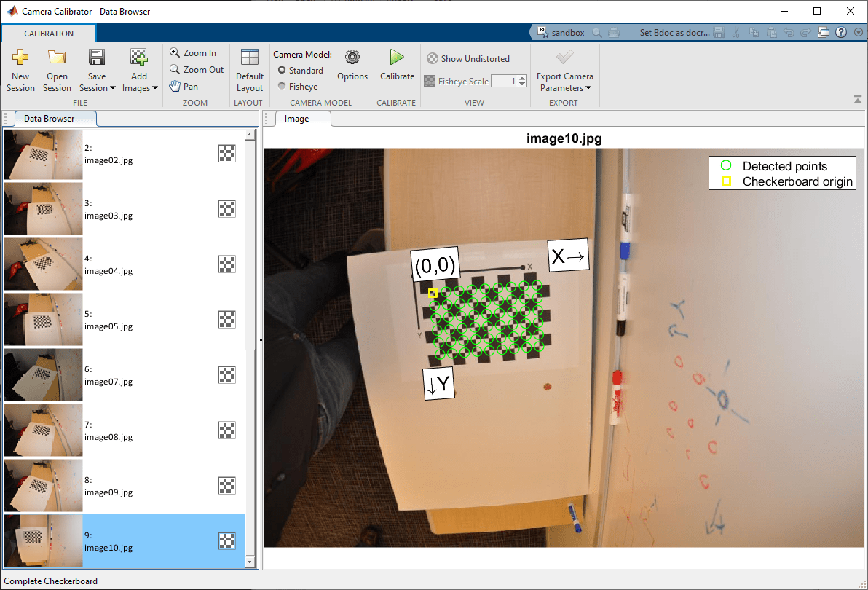Viewport: 868px width, 590px height.
Task: Click checkerboard icon beside image08.jpg
Action: click(x=227, y=430)
